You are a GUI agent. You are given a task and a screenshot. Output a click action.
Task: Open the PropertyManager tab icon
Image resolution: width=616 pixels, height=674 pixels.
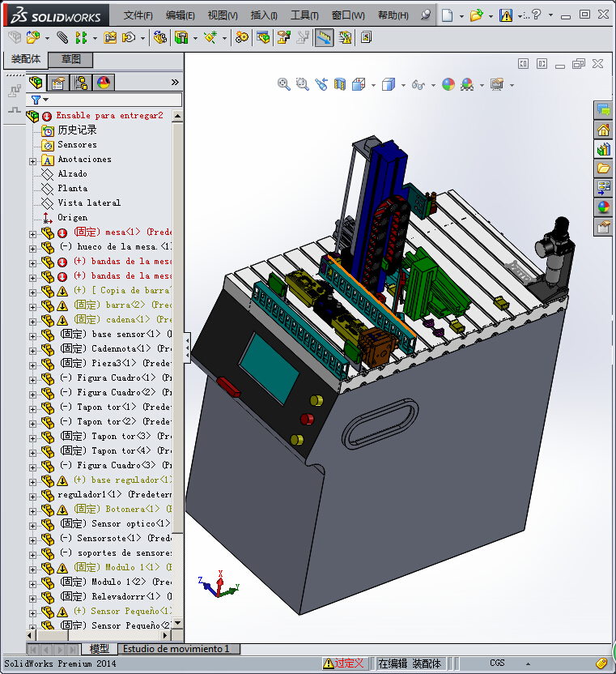tap(58, 82)
